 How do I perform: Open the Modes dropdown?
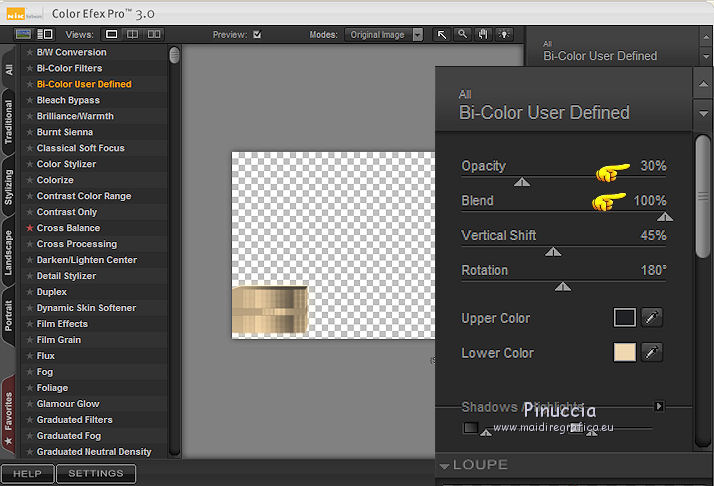384,34
